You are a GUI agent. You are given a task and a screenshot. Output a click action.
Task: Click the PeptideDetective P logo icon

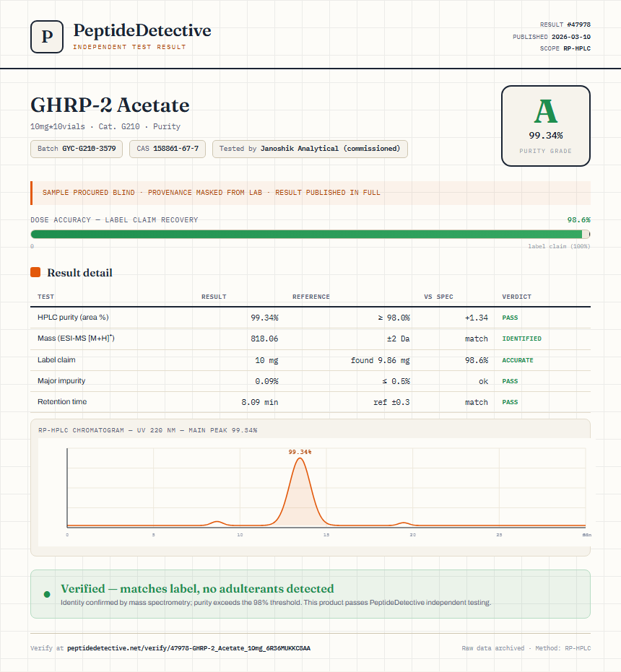47,37
